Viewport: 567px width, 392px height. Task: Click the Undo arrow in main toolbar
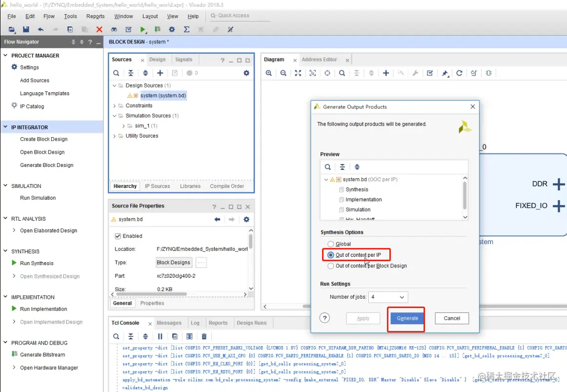(40, 29)
